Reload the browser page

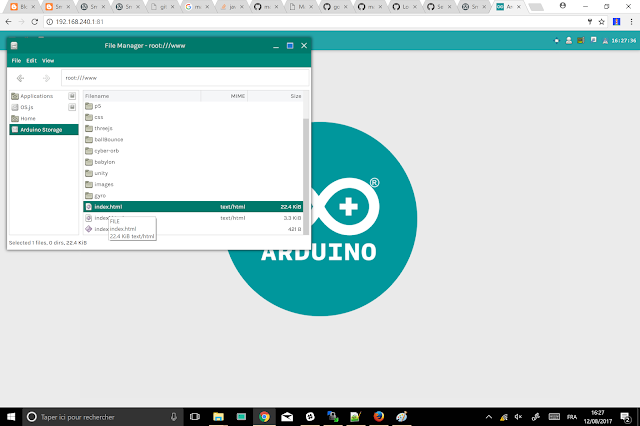pyautogui.click(x=35, y=22)
